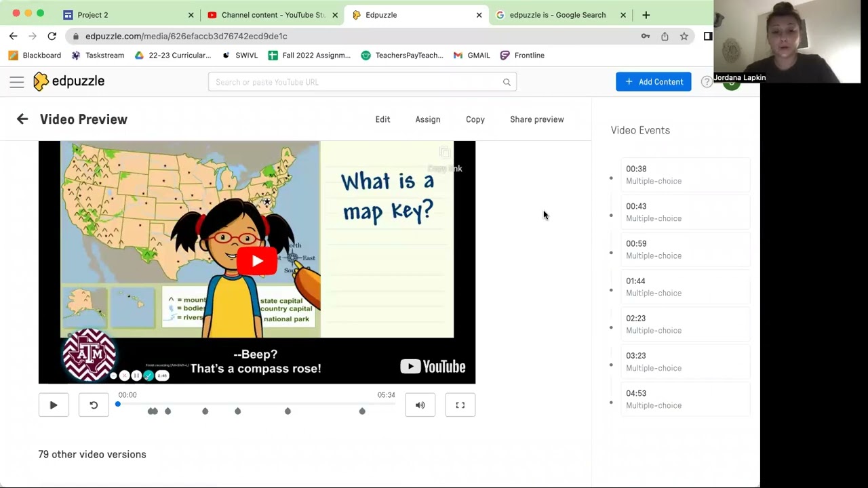868x488 pixels.
Task: Click the browser forward arrow
Action: 33,36
